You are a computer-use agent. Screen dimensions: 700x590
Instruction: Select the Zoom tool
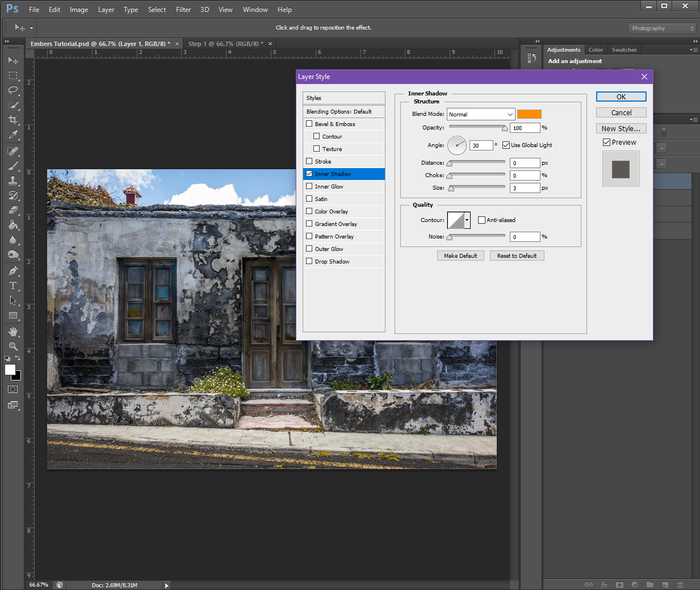(13, 346)
